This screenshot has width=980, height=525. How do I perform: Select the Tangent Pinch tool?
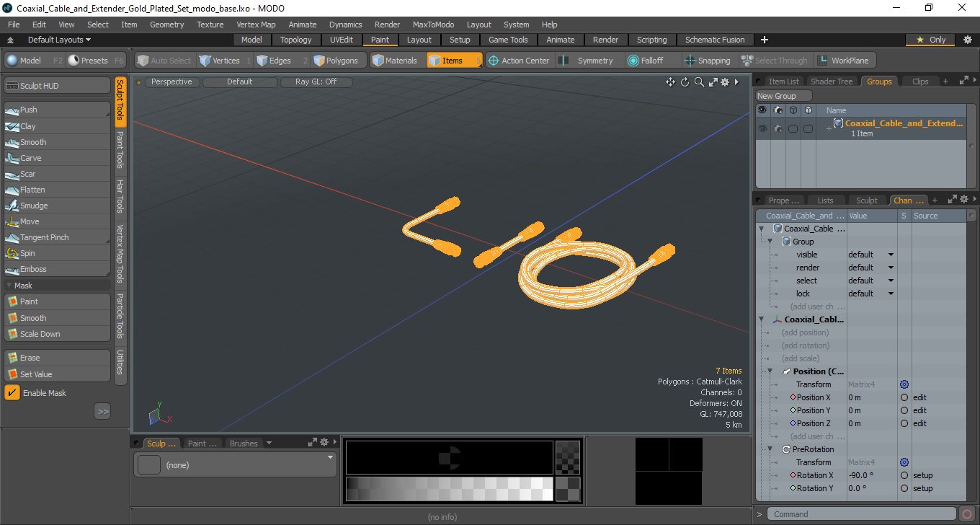[58, 237]
